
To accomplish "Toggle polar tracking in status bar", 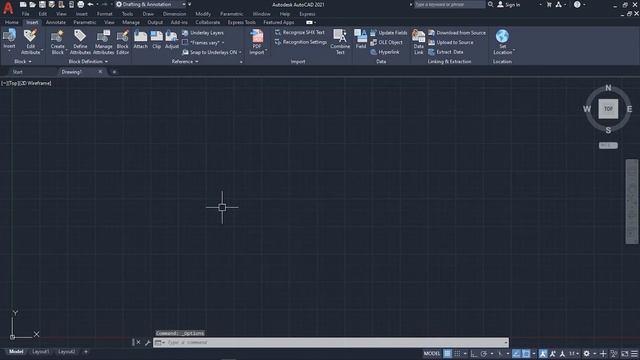I will [484, 353].
